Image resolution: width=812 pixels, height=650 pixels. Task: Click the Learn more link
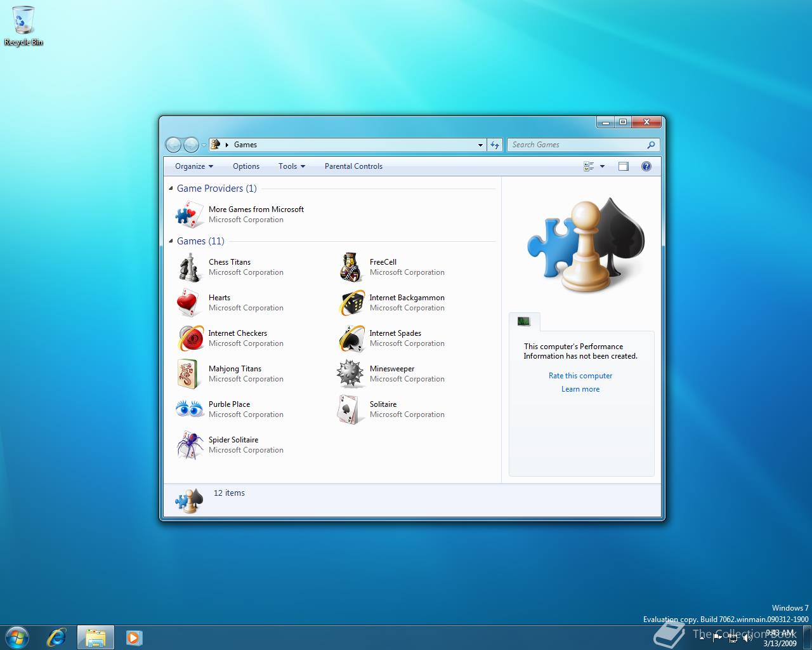580,389
